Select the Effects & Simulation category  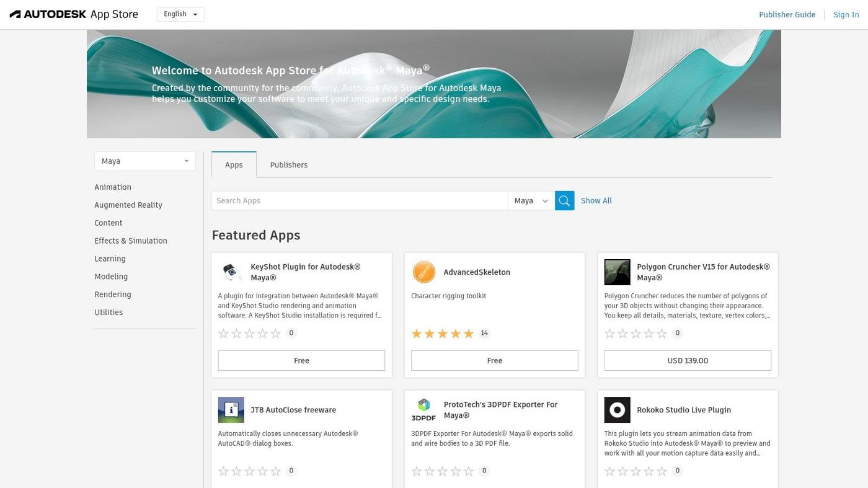131,241
